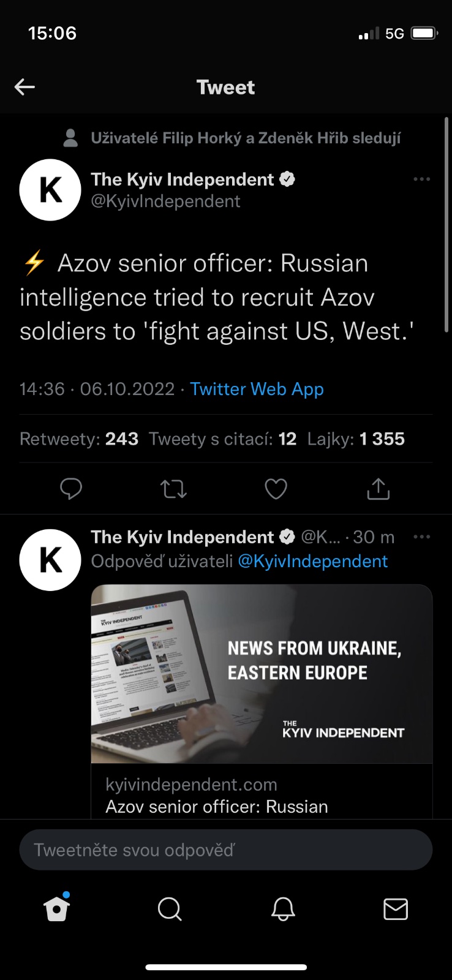
Task: Open the Search tab magnifier icon
Action: click(170, 909)
